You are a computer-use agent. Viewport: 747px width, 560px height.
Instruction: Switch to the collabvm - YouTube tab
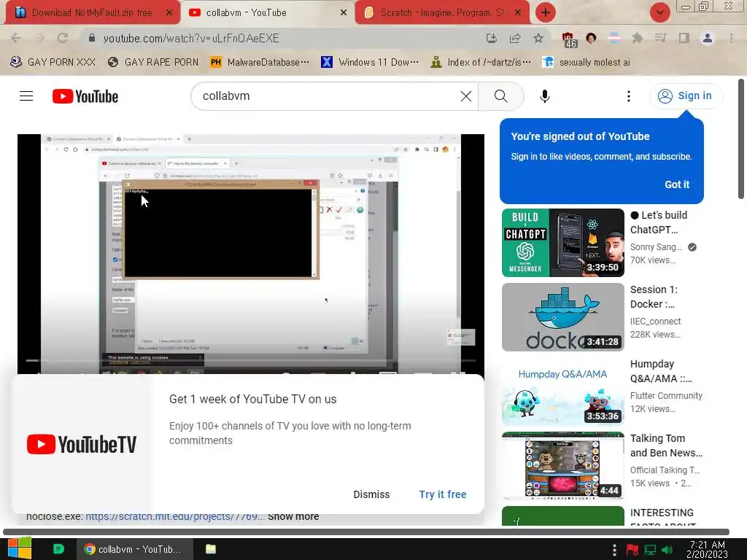click(247, 12)
